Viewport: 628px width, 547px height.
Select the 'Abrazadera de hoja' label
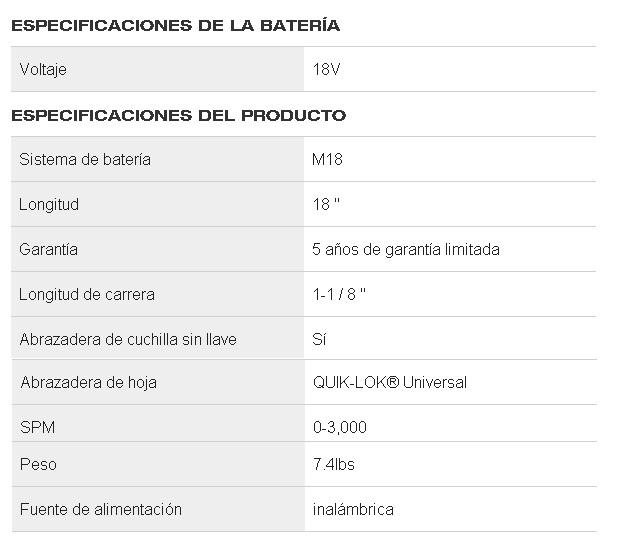click(x=88, y=382)
